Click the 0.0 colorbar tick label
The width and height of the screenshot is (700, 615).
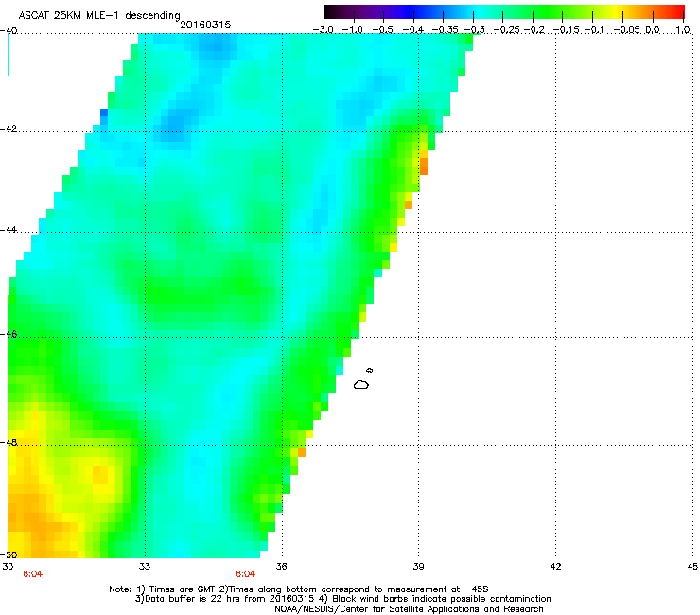click(653, 30)
